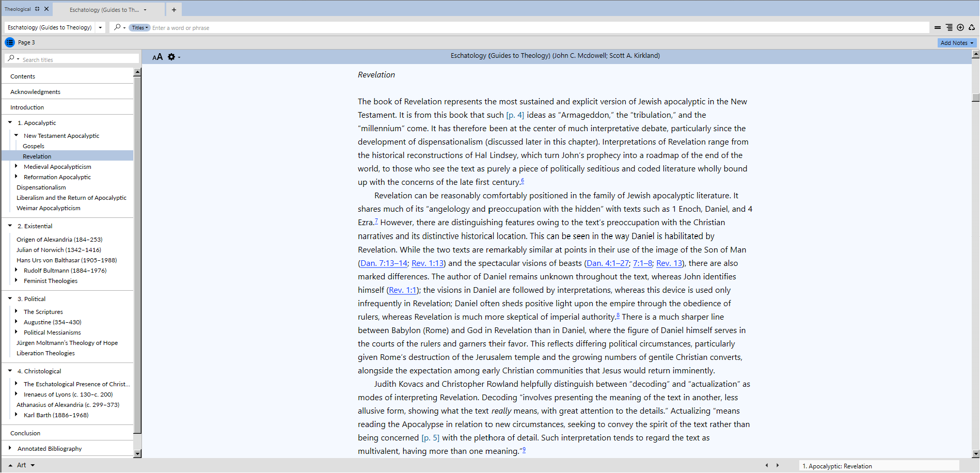The width and height of the screenshot is (980, 473).
Task: Open Liberation Theologies
Action: point(45,353)
